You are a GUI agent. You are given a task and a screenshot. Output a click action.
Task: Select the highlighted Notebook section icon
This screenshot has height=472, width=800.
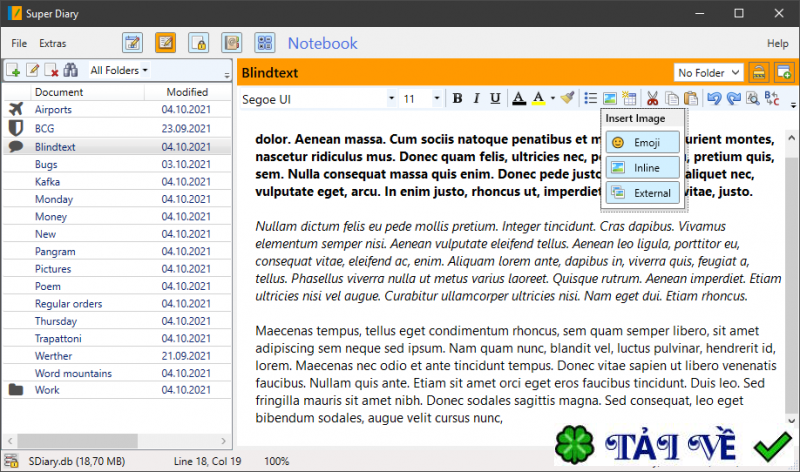[x=166, y=43]
